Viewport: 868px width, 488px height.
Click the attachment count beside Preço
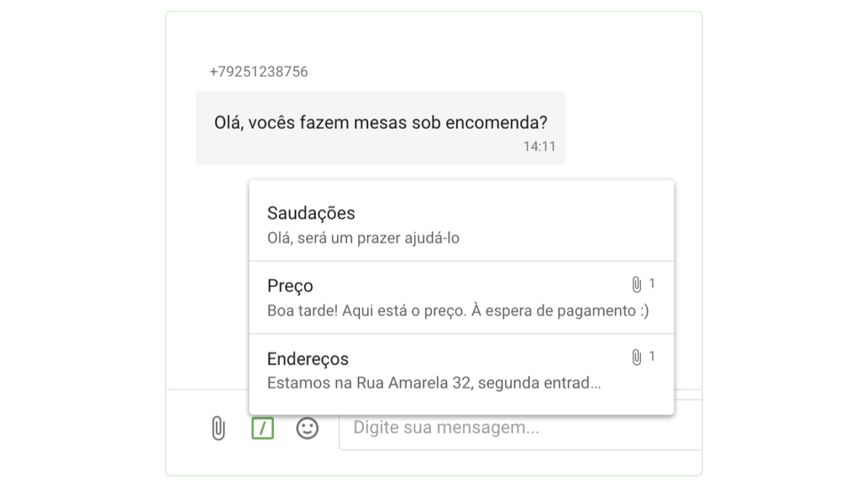coord(652,283)
